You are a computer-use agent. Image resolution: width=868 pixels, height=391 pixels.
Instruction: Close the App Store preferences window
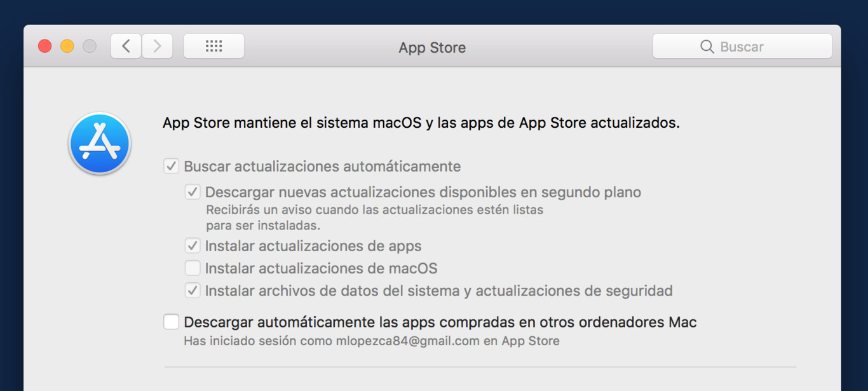click(x=44, y=46)
